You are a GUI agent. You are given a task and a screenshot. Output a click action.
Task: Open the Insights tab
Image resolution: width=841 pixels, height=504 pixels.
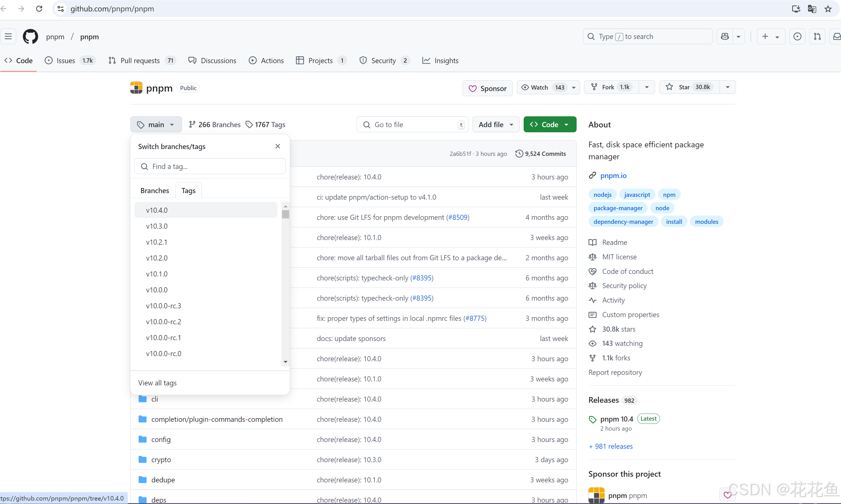pyautogui.click(x=440, y=61)
